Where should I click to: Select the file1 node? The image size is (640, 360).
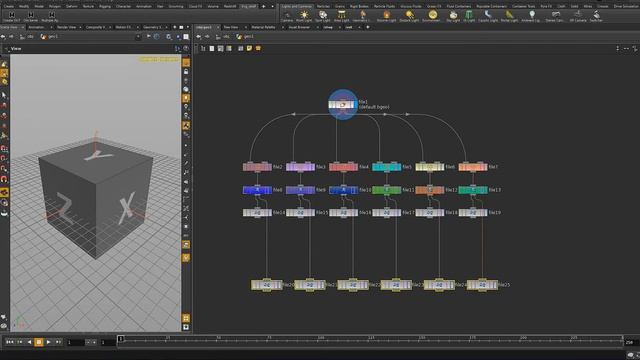coord(343,105)
